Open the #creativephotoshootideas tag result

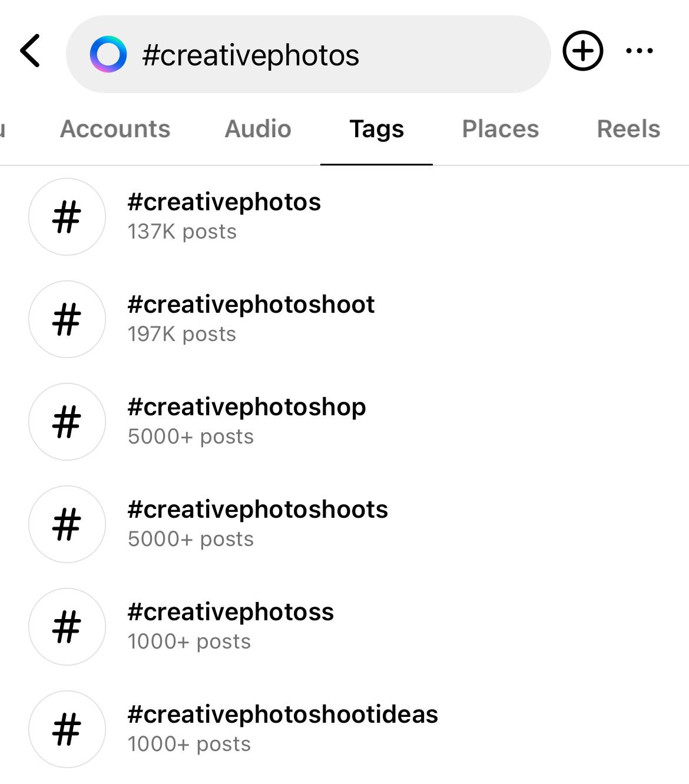pos(344,729)
